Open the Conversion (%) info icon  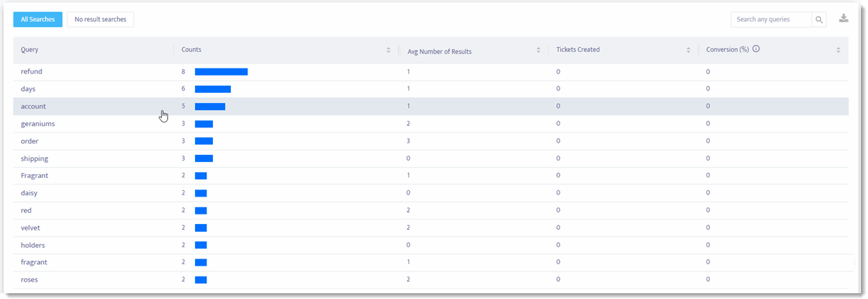(x=756, y=49)
